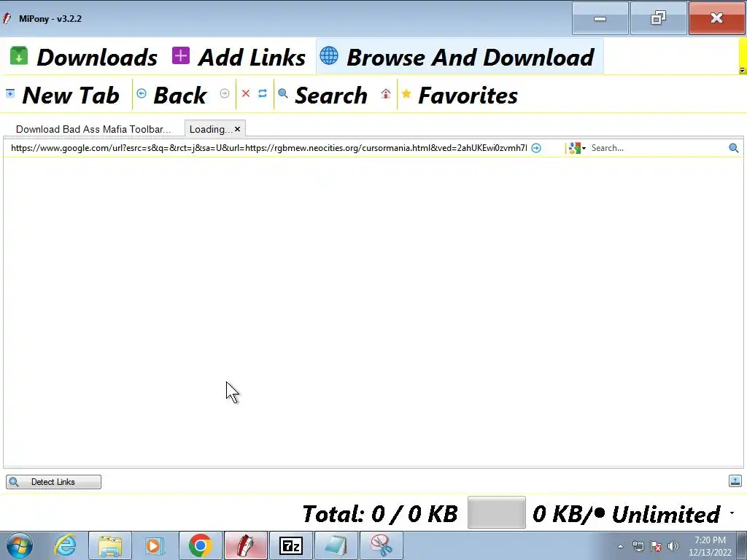Close the Loading... tab
This screenshot has height=560, width=747.
(x=237, y=129)
